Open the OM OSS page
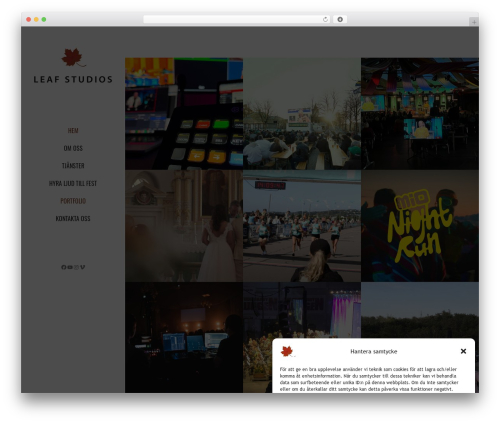The image size is (500, 423). pos(73,148)
